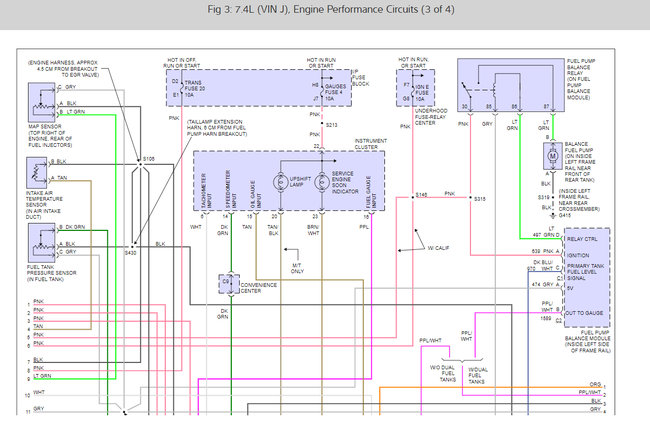
Task: Click the BALANCE FUEL PUMP location caption
Action: [580, 162]
